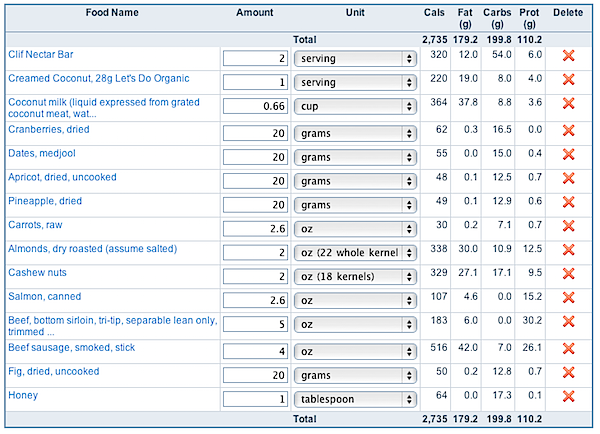The image size is (600, 434).
Task: Delete the Cashew nuts entry
Action: click(x=569, y=273)
